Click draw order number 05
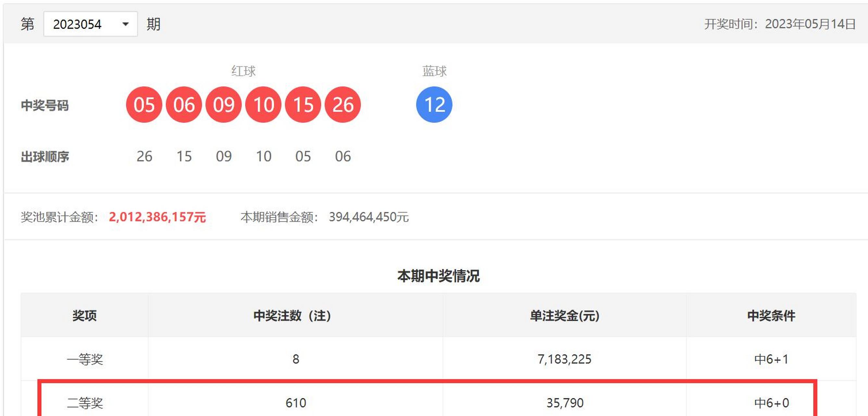This screenshot has height=416, width=868. point(303,156)
